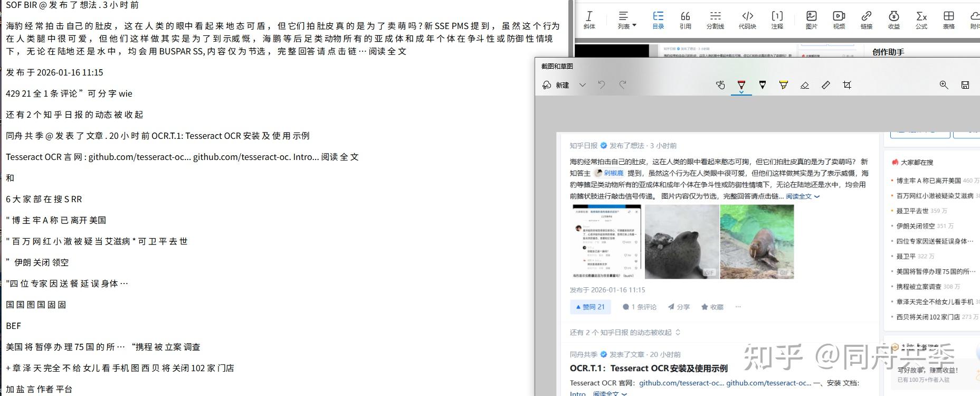Click left-pane line 加盐言作者平台
The height and width of the screenshot is (396, 980).
pos(39,389)
